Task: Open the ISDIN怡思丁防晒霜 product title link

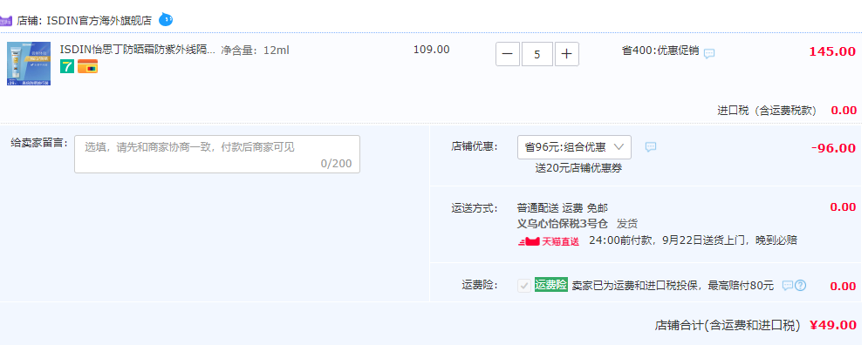Action: coord(138,50)
